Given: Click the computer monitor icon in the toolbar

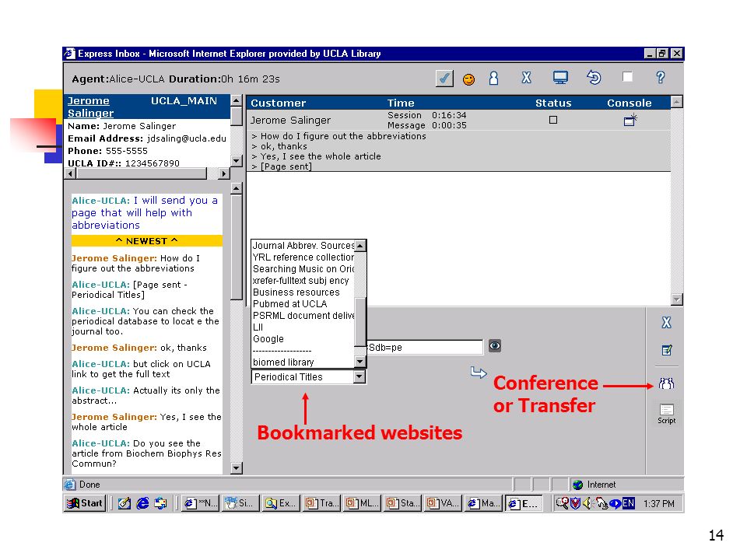Looking at the screenshot, I should 560,78.
